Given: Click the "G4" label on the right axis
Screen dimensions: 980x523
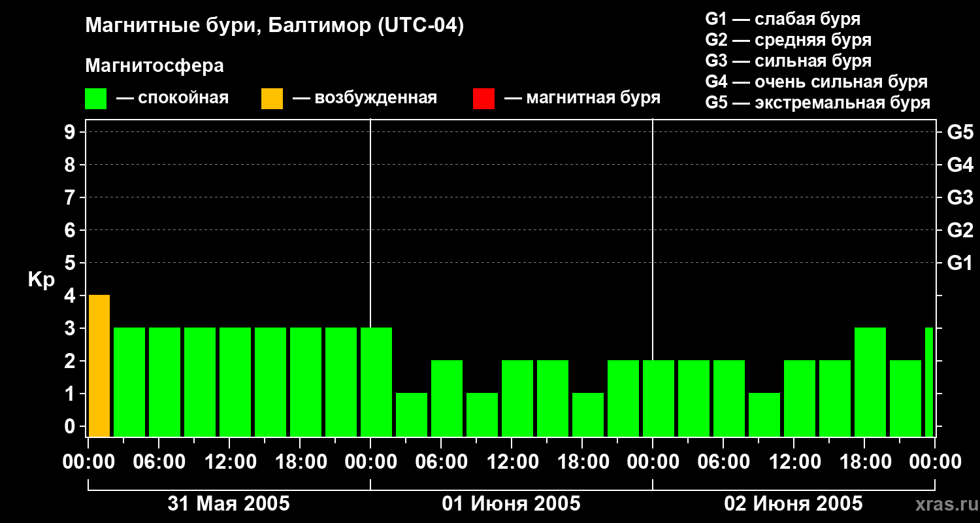Looking at the screenshot, I should pos(960,165).
